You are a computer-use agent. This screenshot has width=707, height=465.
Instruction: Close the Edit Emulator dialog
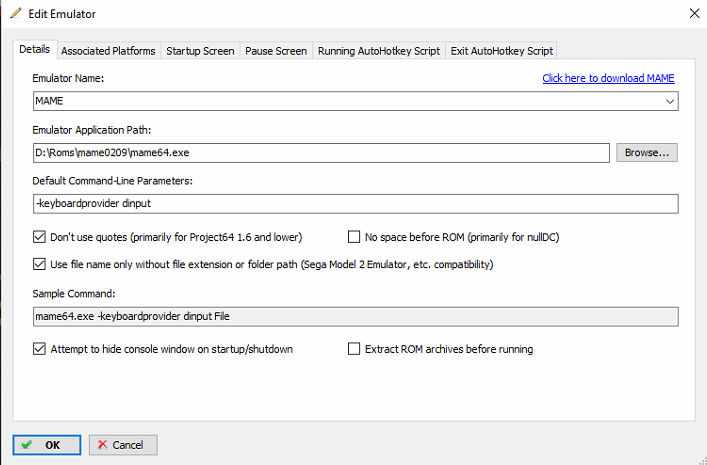[x=694, y=14]
